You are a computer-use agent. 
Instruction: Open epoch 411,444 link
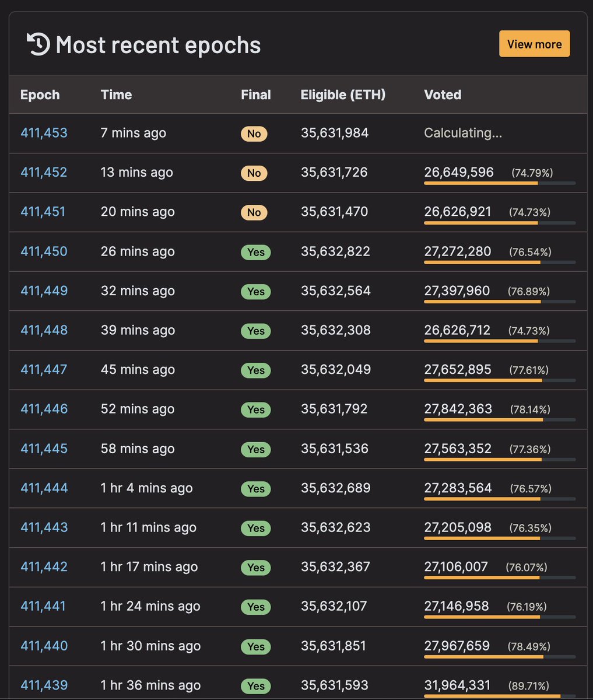(44, 488)
